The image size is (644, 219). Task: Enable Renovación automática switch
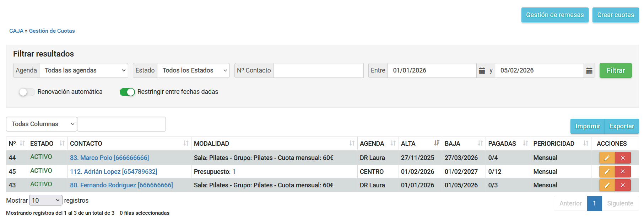click(27, 92)
